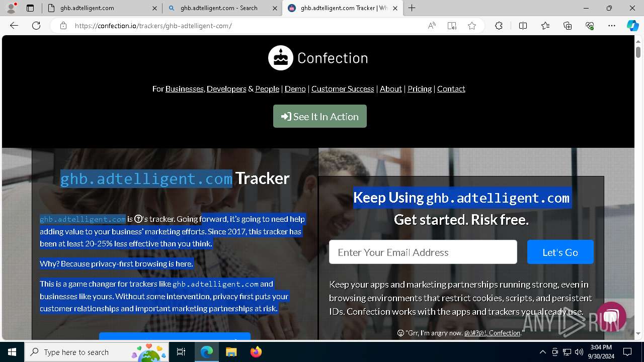
Task: Click the Let's Go button
Action: pyautogui.click(x=560, y=252)
